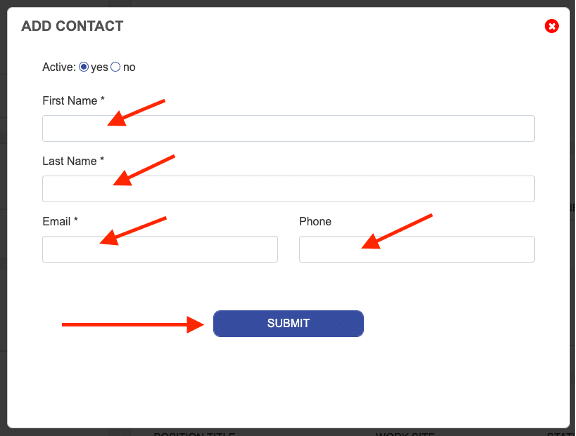Submit the new contact form
The height and width of the screenshot is (436, 576).
point(288,323)
